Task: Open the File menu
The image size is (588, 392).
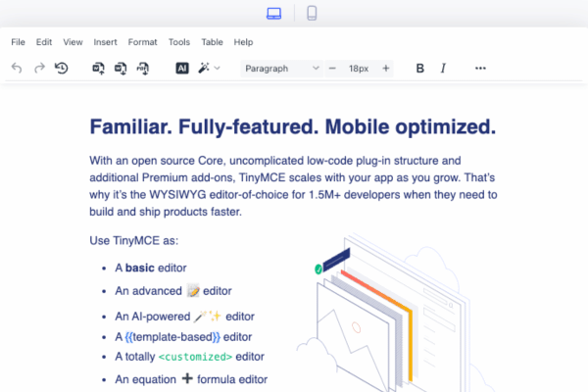Action: click(x=18, y=42)
